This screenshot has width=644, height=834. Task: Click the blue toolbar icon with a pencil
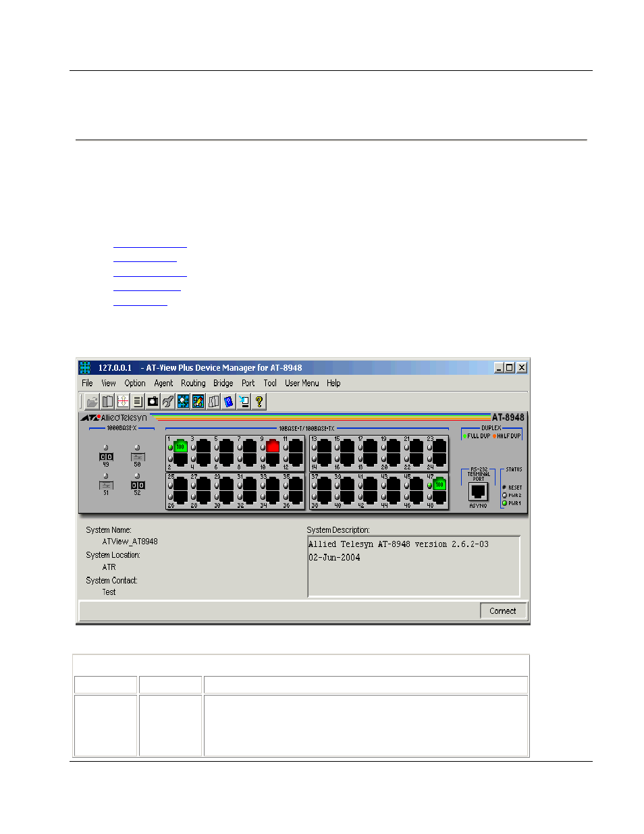(198, 401)
